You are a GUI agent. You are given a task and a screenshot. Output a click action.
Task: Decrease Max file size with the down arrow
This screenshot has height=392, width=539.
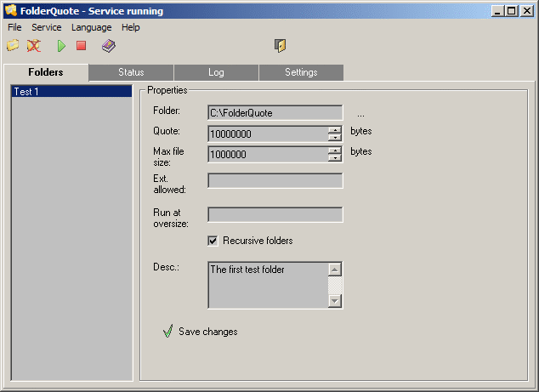334,158
